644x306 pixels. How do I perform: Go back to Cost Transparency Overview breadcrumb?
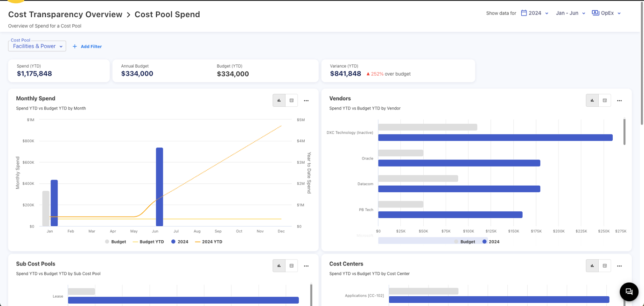coord(65,14)
